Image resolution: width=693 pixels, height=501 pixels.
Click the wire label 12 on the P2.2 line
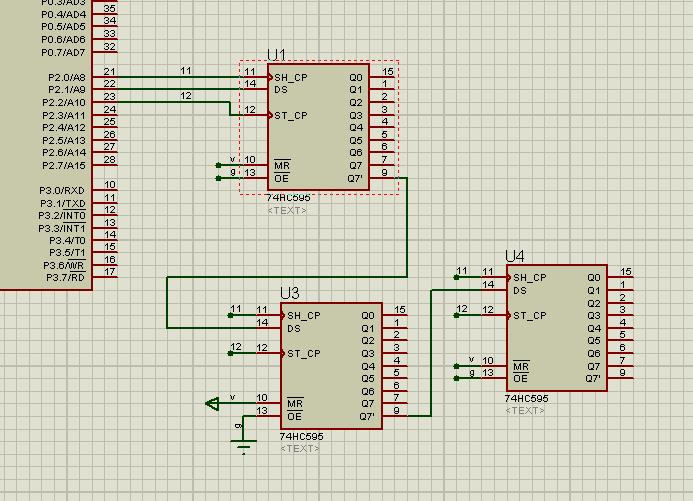coord(186,96)
